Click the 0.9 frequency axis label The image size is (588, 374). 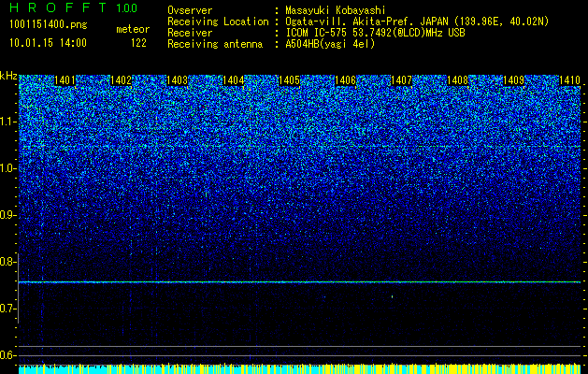pyautogui.click(x=7, y=215)
